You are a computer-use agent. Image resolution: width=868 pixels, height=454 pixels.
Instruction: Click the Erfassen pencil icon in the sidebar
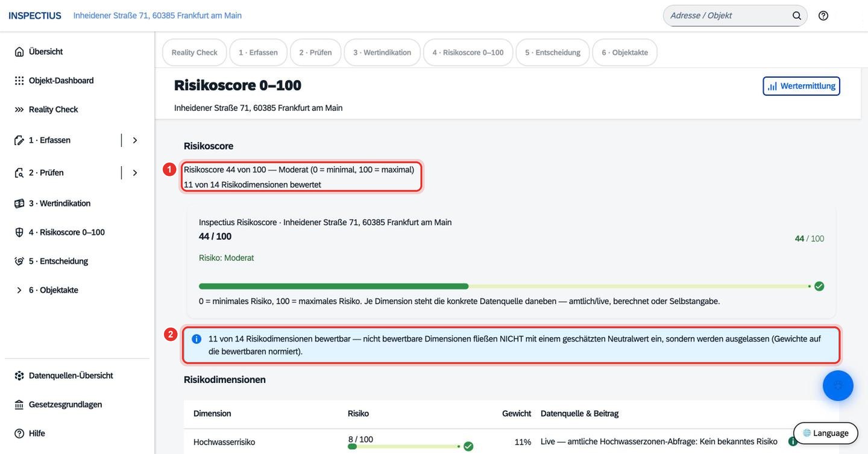click(19, 140)
